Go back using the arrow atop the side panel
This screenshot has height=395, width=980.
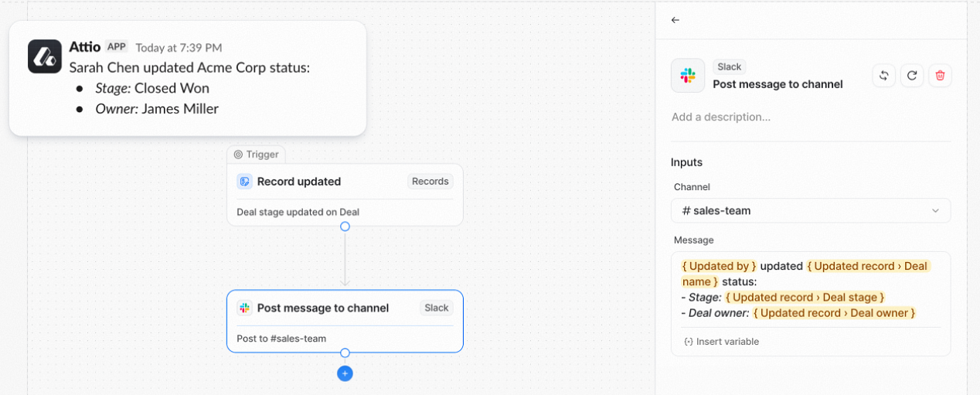coord(675,20)
